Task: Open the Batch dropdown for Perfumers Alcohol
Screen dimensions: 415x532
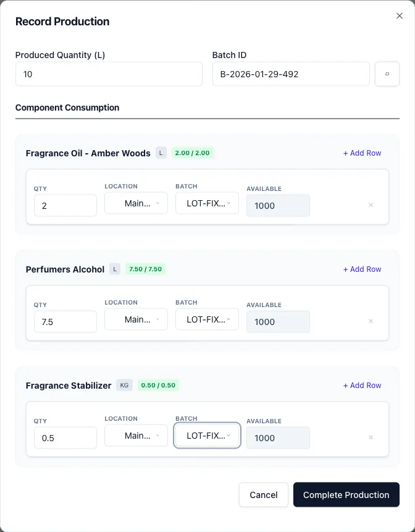Action: tap(207, 319)
